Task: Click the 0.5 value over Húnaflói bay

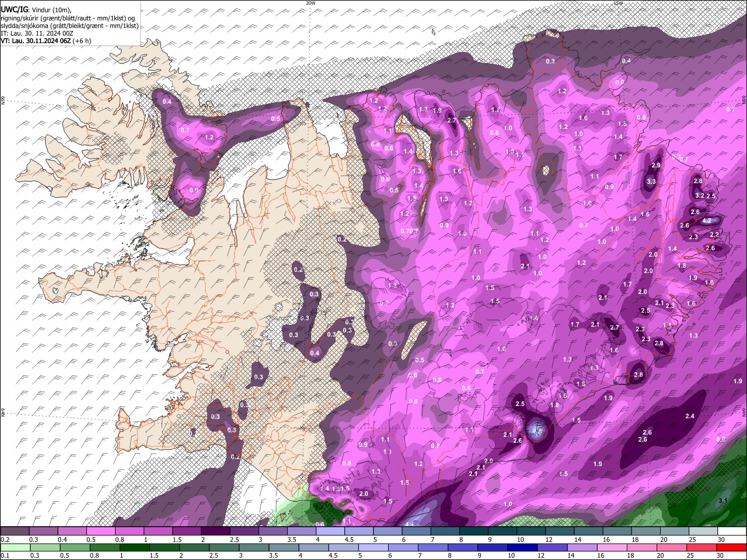Action: click(276, 119)
